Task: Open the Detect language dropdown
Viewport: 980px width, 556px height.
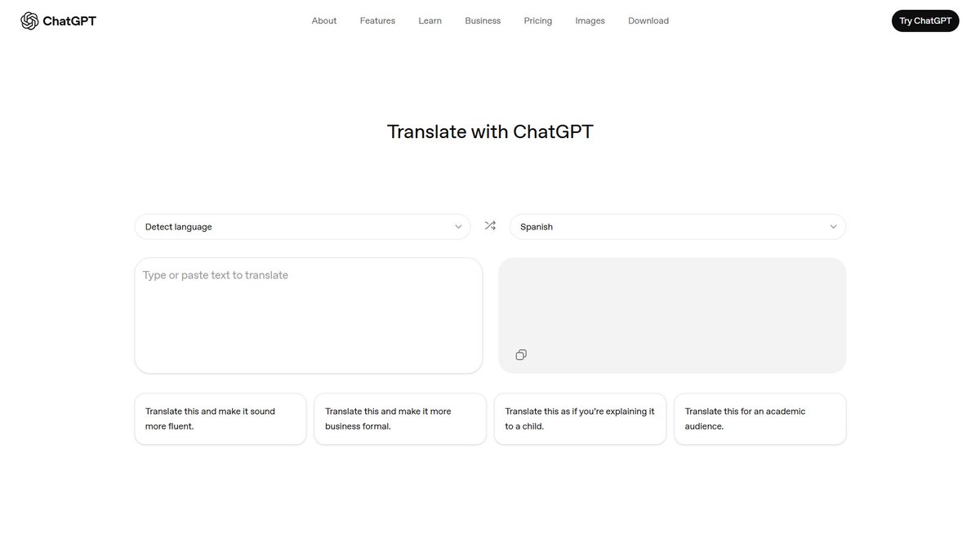Action: point(302,227)
